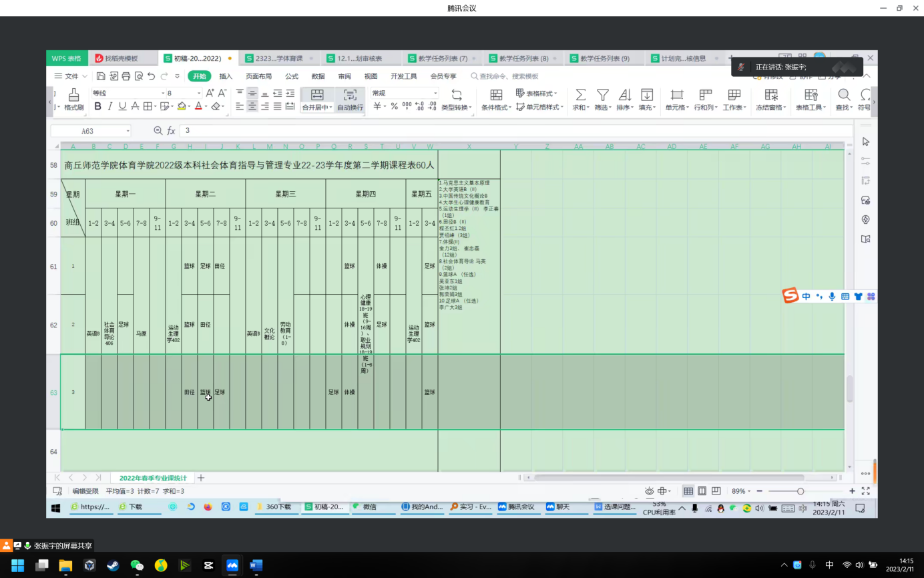Click the Merge and Center (合并居中) button
924x578 pixels.
click(317, 95)
